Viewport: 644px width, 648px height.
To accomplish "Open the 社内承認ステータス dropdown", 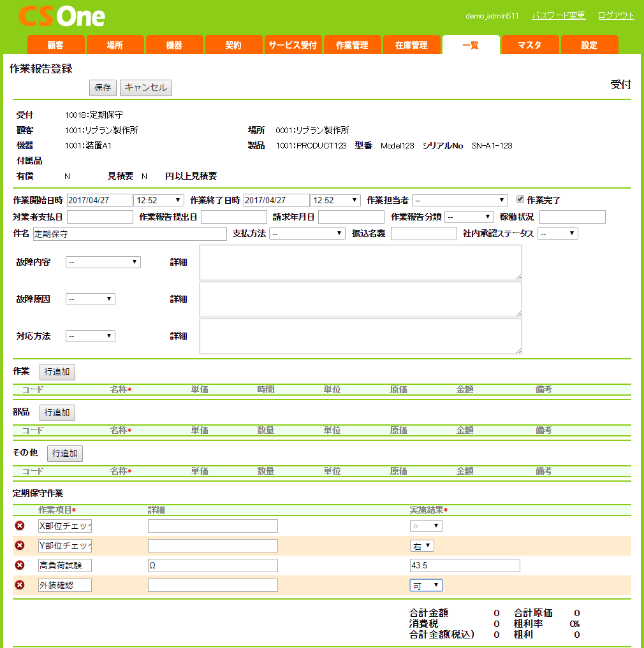I will [557, 233].
